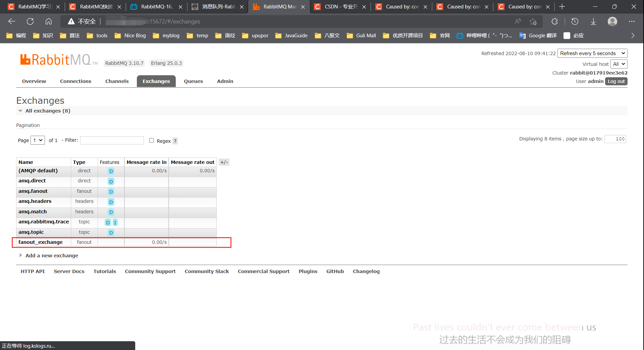Switch to the Queues tab
The height and width of the screenshot is (350, 644).
[x=193, y=81]
